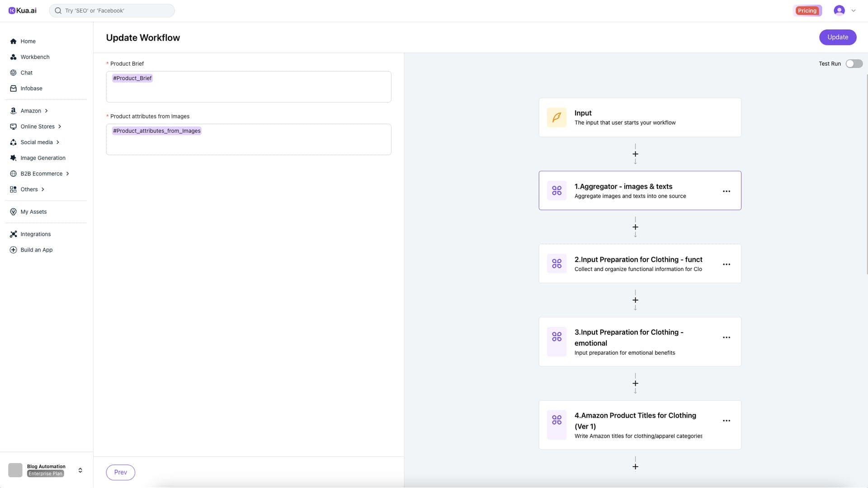The image size is (868, 488).
Task: Click the Input step feather icon
Action: [557, 117]
